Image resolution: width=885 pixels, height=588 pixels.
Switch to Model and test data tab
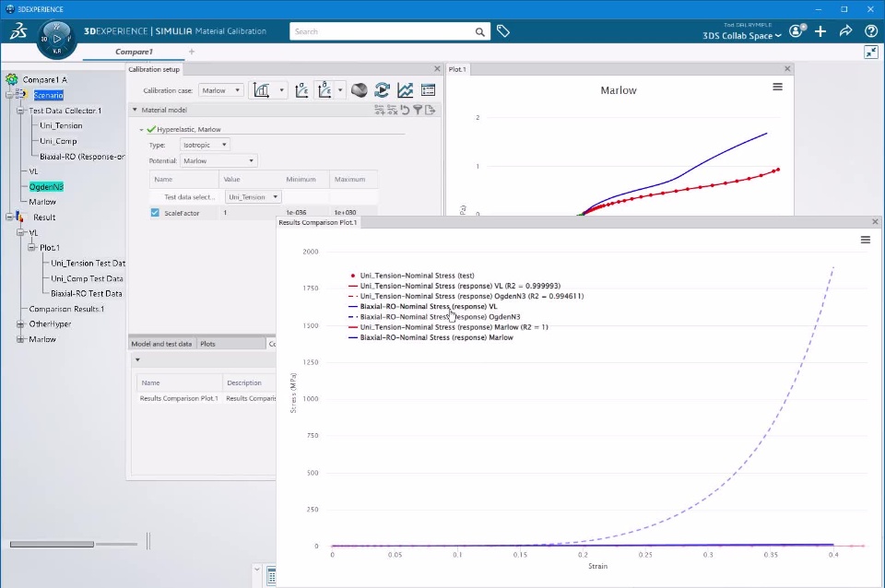point(161,344)
